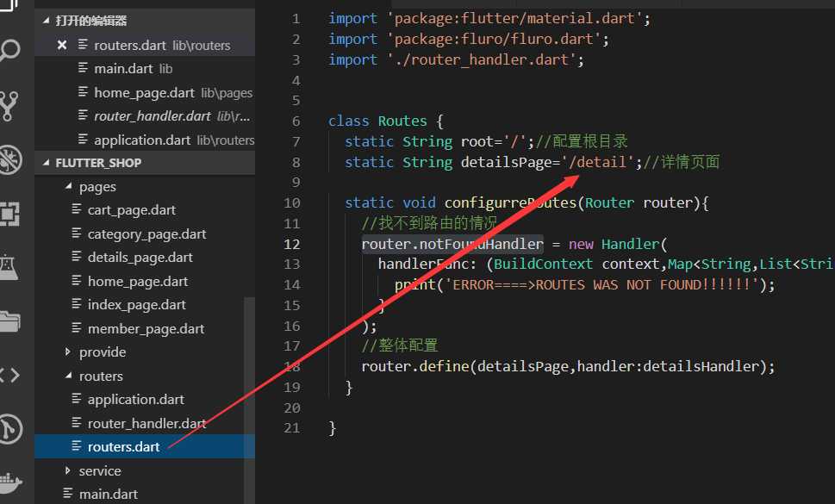
Task: Expand the service folder
Action: tap(67, 470)
